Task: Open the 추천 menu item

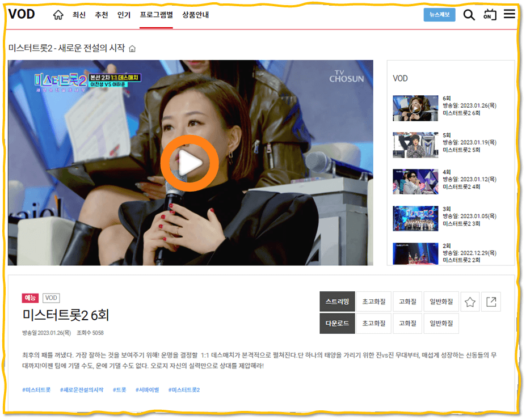Action: tap(101, 15)
